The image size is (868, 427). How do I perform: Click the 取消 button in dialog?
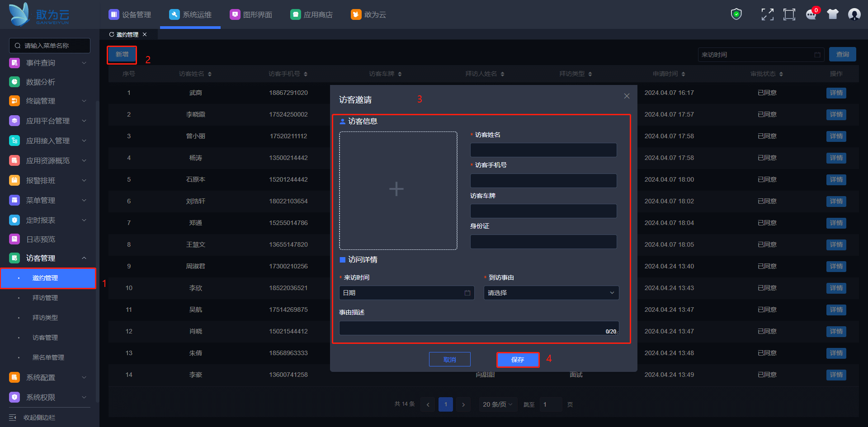449,360
